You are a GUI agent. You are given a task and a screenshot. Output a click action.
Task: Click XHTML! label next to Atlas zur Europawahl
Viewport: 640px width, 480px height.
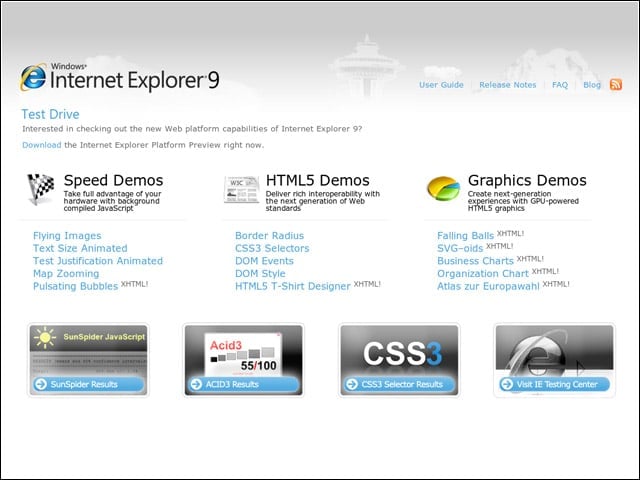point(556,284)
